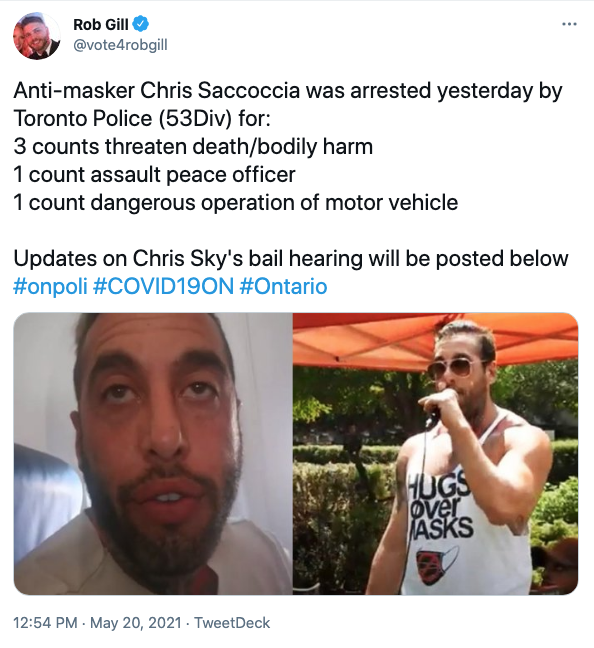
Task: Follow the #onpoli hashtag
Action: (x=50, y=286)
